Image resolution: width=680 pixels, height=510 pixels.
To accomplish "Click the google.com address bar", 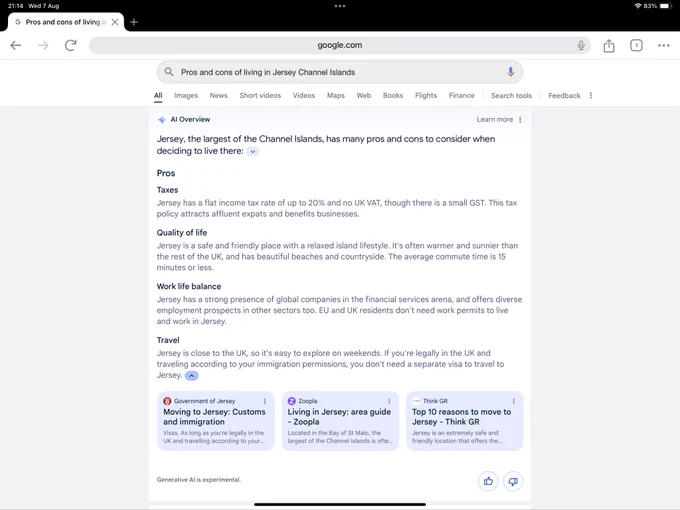I will [x=340, y=45].
